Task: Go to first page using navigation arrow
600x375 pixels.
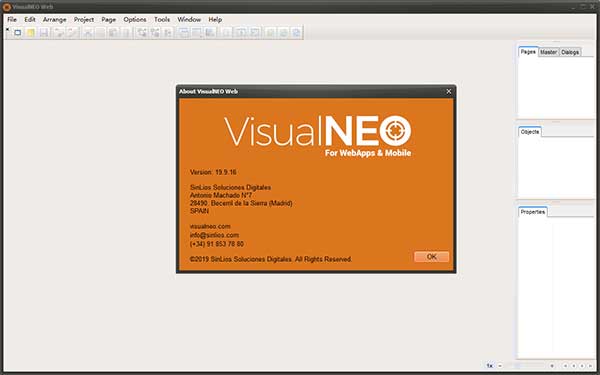Action: coord(566,366)
